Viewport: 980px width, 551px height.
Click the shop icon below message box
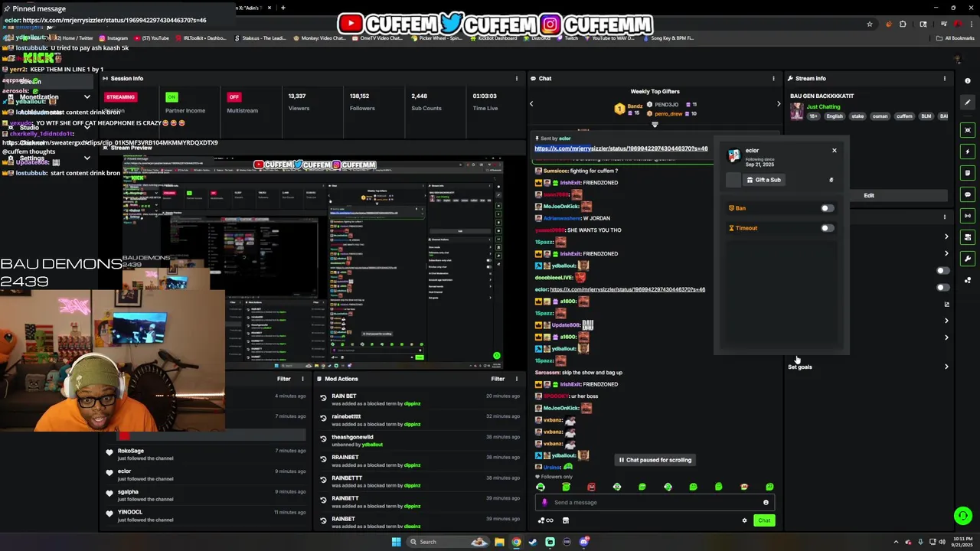click(566, 520)
